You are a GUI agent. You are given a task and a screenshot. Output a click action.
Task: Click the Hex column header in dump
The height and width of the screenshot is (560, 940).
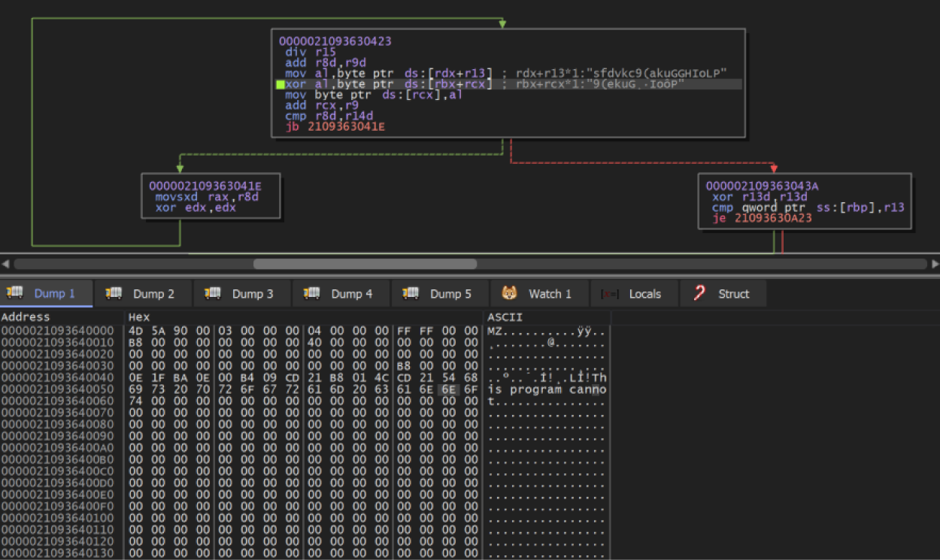139,317
